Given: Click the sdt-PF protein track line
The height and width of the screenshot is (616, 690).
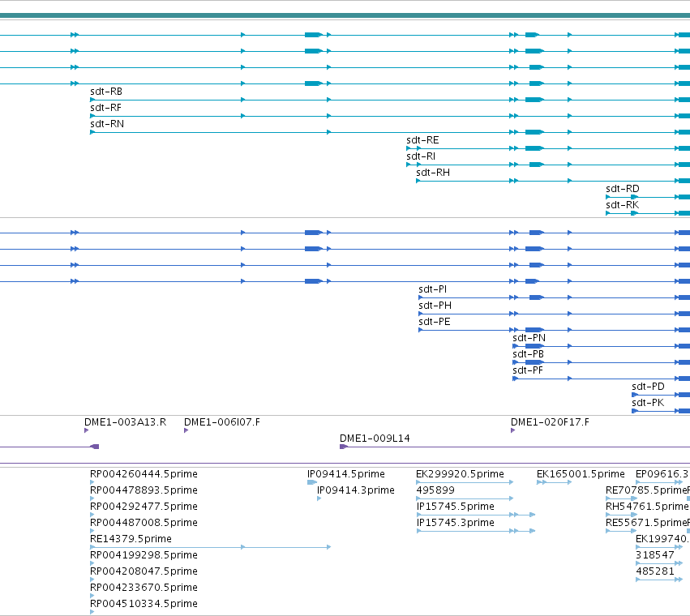Looking at the screenshot, I should coord(601,379).
